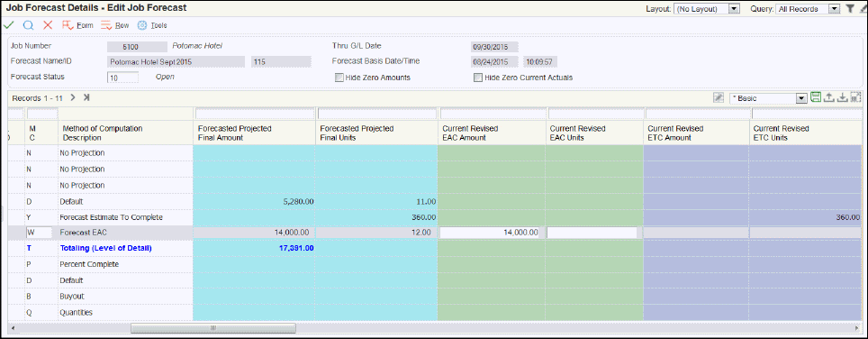This screenshot has height=339, width=868.
Task: Enable the Hide Zero Current Actuals checkbox
Action: (478, 78)
